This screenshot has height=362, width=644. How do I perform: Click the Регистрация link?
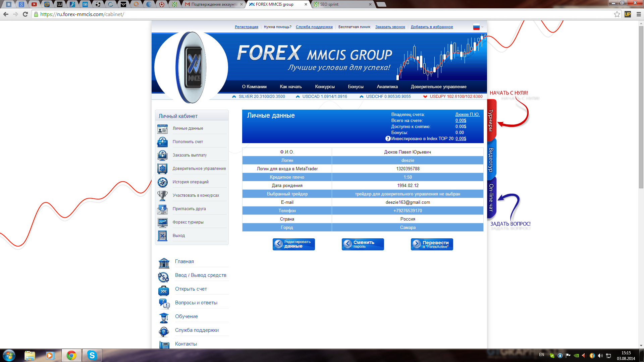246,27
